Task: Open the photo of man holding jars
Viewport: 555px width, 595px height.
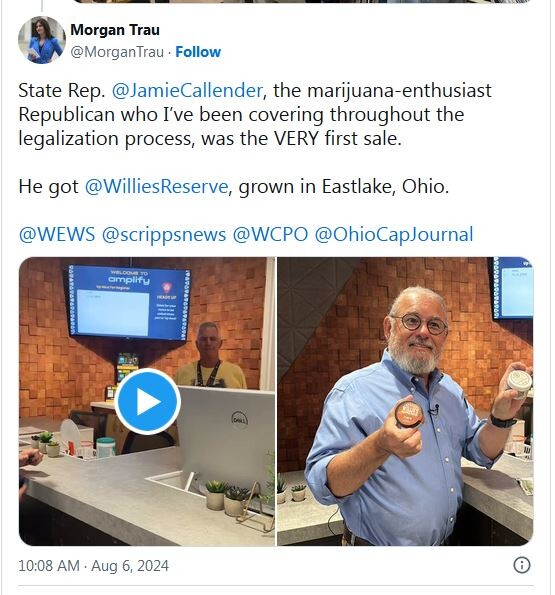Action: [x=405, y=401]
